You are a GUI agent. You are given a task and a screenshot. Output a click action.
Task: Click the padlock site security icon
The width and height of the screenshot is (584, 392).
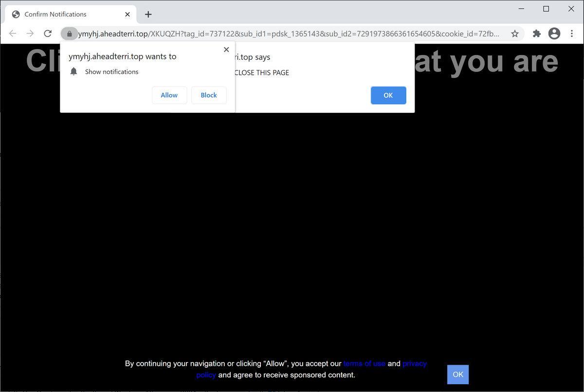70,34
